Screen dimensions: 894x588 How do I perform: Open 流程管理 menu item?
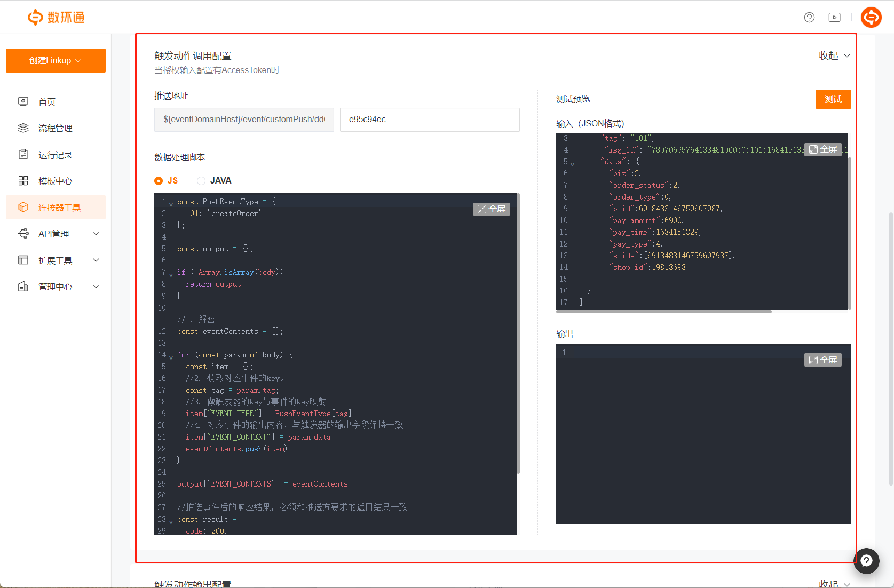(x=56, y=128)
